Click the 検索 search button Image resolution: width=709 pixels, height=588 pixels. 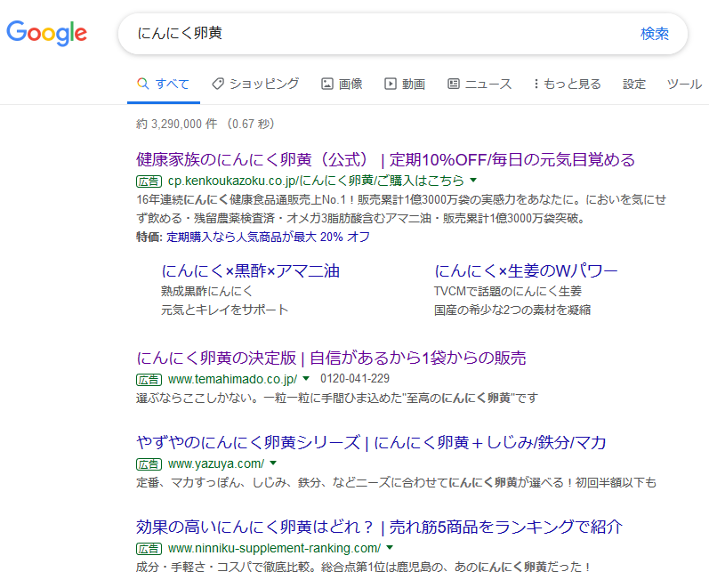pos(654,34)
